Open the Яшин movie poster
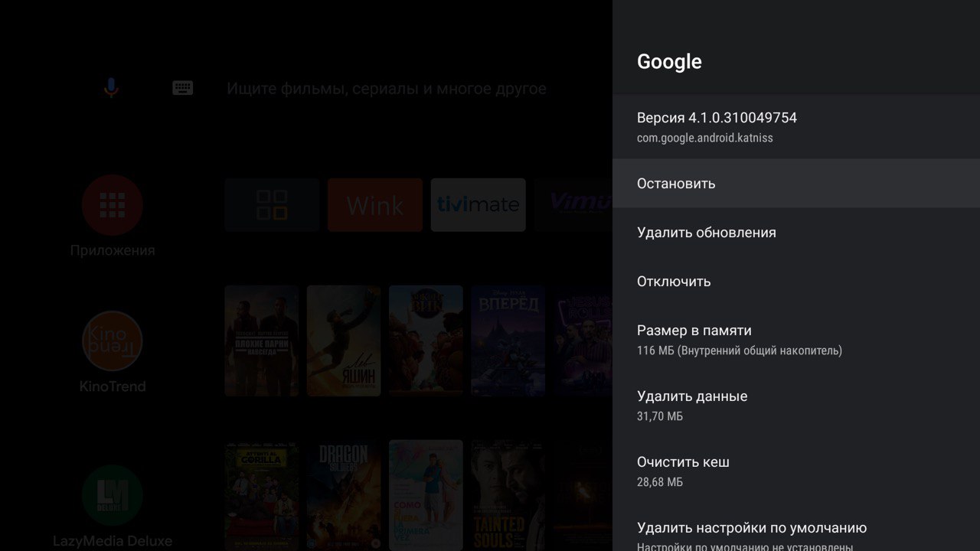This screenshot has height=551, width=980. coord(344,341)
